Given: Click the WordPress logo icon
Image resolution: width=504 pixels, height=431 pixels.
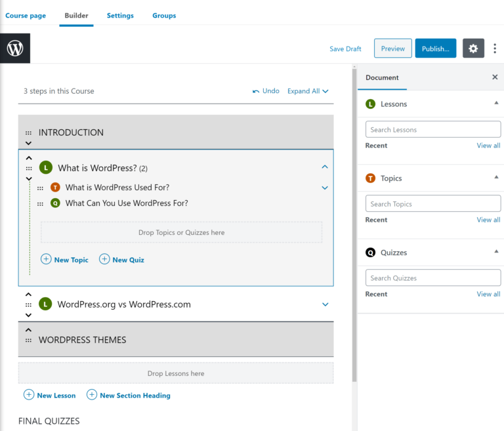Looking at the screenshot, I should tap(15, 48).
